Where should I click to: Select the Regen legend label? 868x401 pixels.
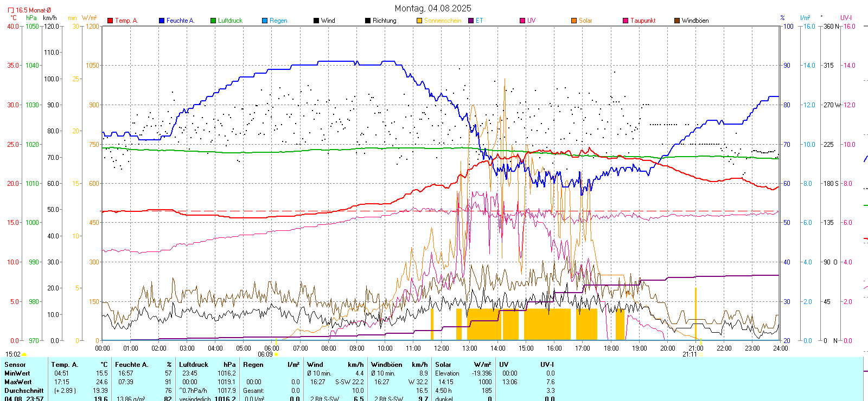278,21
